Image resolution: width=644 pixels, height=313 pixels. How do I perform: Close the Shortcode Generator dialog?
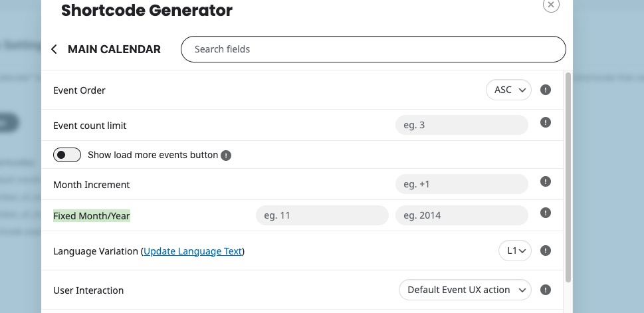(x=551, y=5)
